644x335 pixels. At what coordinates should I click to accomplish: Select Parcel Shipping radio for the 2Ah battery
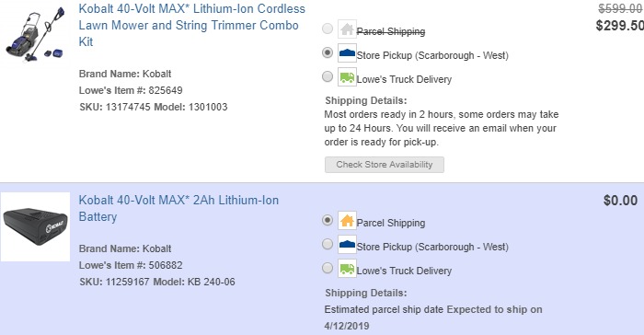(x=328, y=220)
